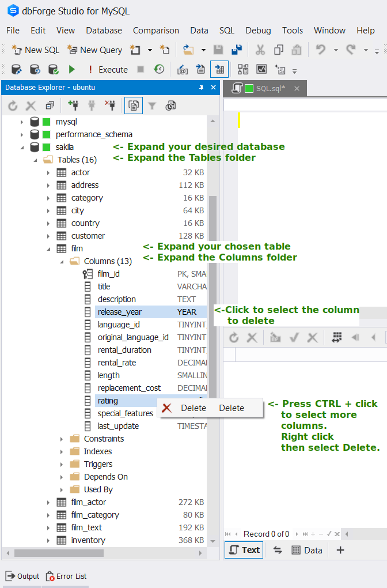
Task: Expand the Indexes folder
Action: point(62,451)
